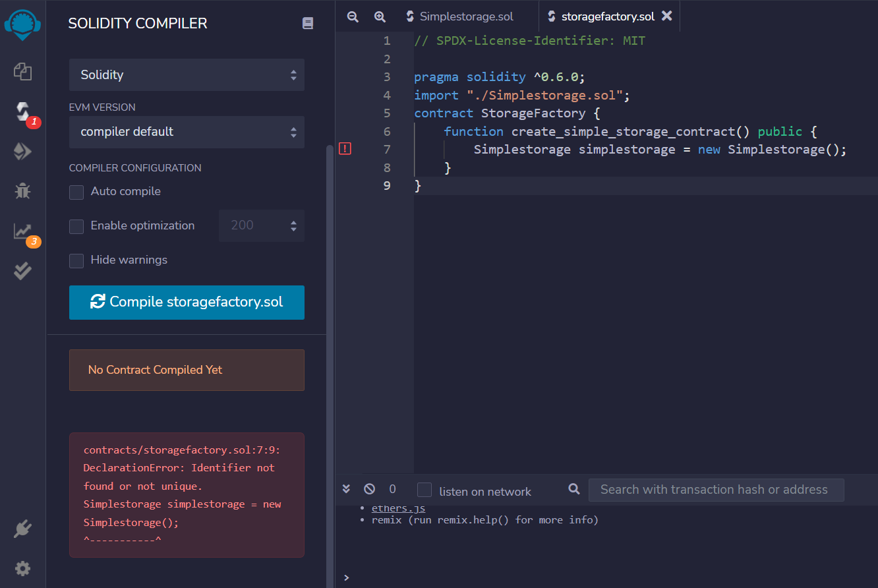Click the No Contract Compiled Yet notice
The image size is (878, 588).
[187, 370]
